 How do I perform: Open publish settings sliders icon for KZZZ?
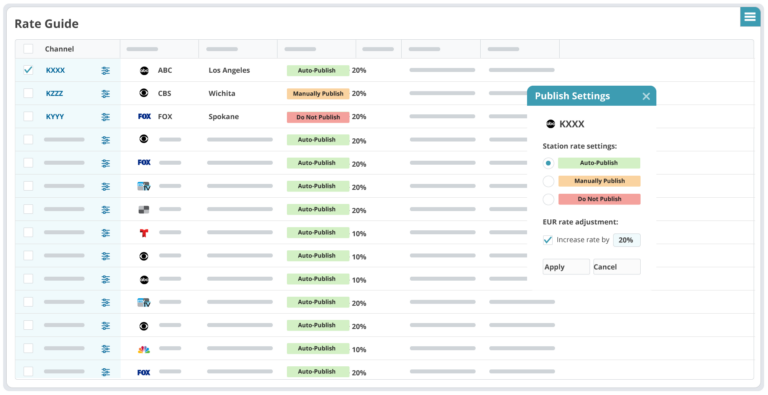tap(106, 94)
